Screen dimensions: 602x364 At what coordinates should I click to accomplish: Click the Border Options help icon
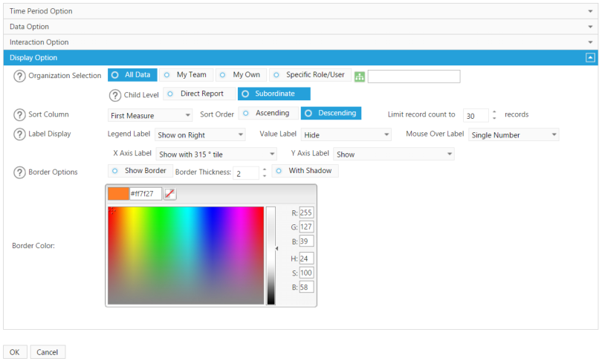[19, 172]
